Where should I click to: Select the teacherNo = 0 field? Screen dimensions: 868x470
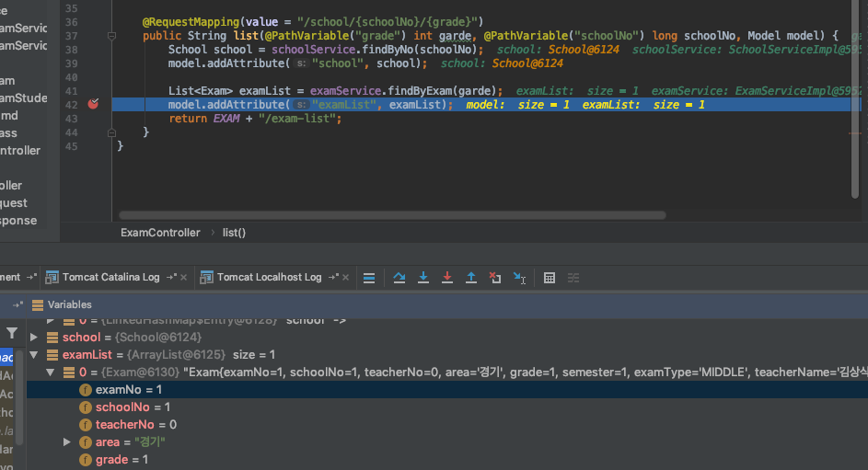pos(447,425)
